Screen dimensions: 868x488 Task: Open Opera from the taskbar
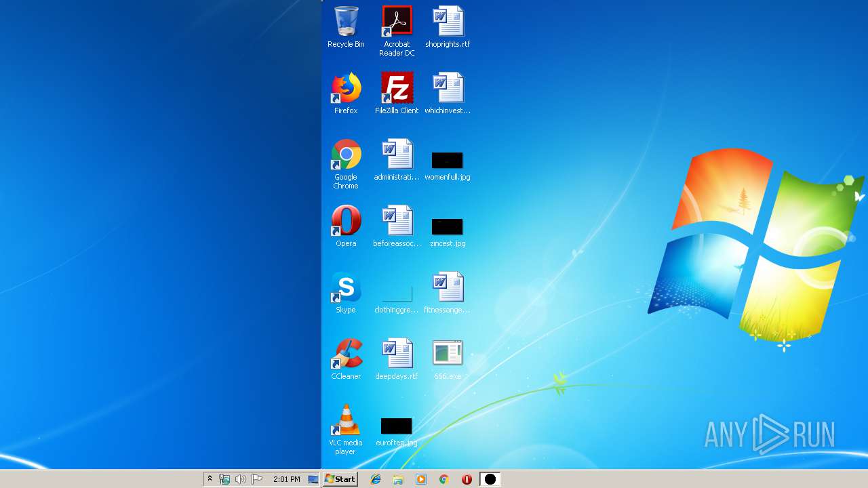[467, 479]
